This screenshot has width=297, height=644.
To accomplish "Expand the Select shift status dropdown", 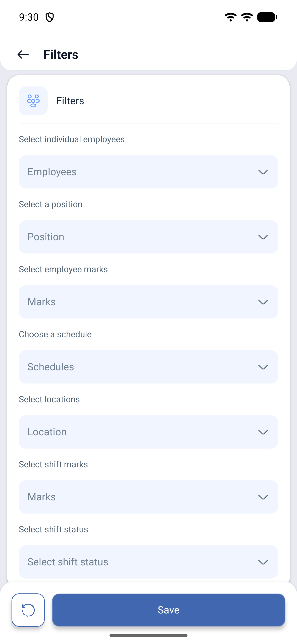I will pos(148,562).
